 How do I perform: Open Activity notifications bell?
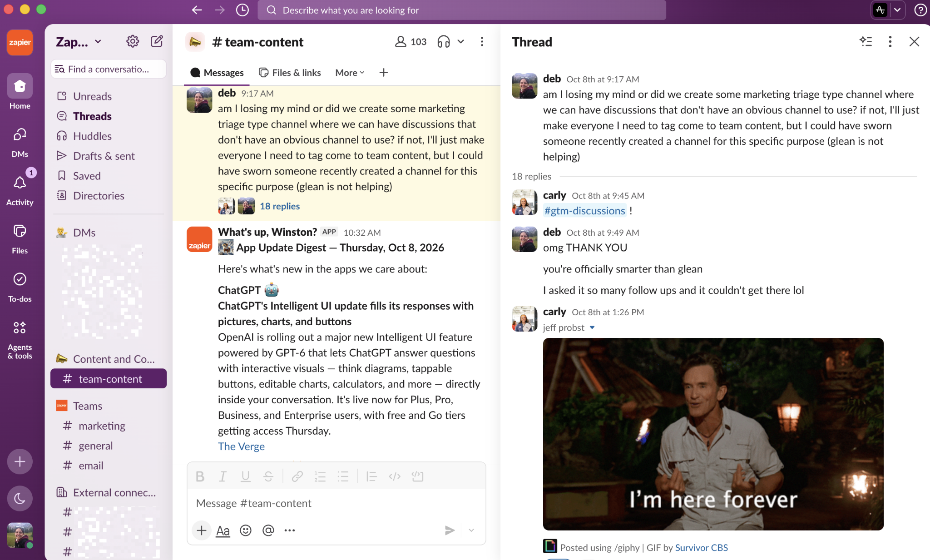20,191
